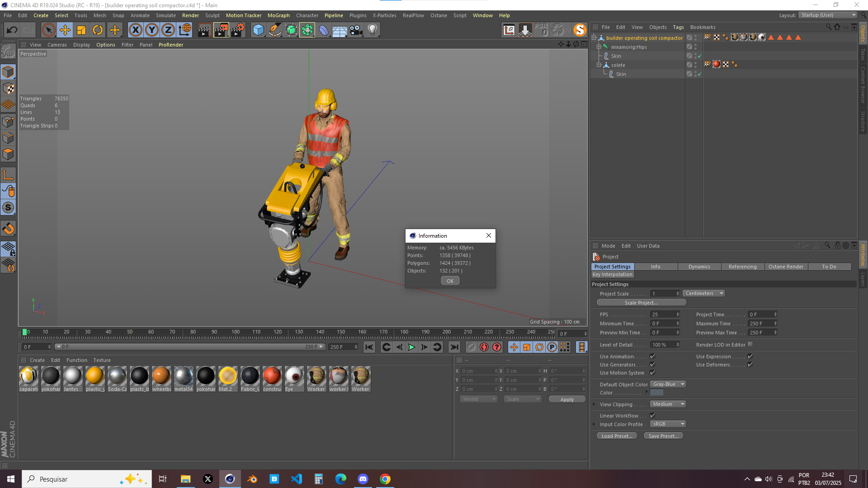Select Polygons mode icon
The width and height of the screenshot is (868, 488).
point(8,154)
